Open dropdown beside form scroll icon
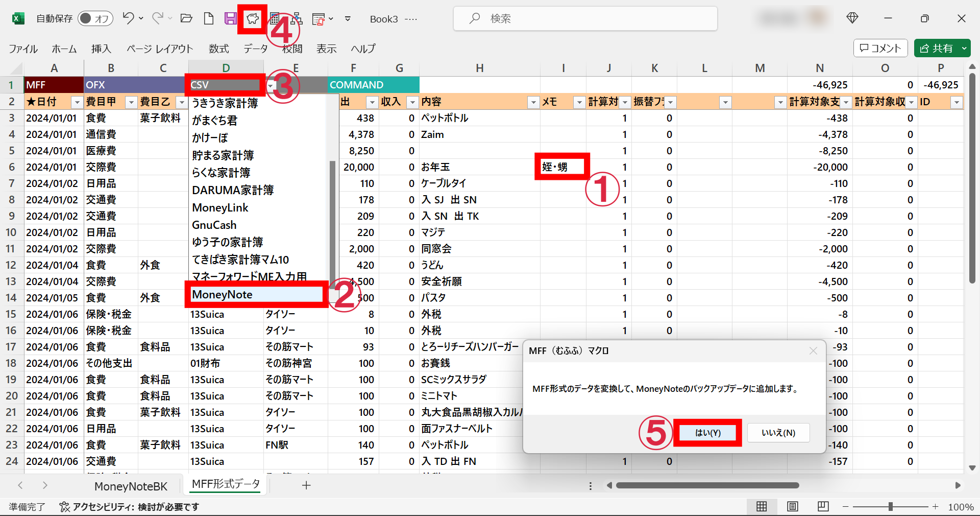The width and height of the screenshot is (980, 516). coord(331,19)
